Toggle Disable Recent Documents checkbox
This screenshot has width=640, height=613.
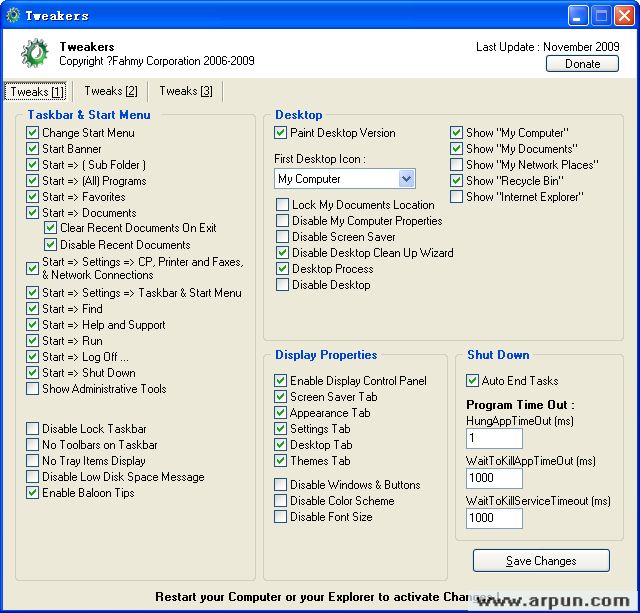50,245
